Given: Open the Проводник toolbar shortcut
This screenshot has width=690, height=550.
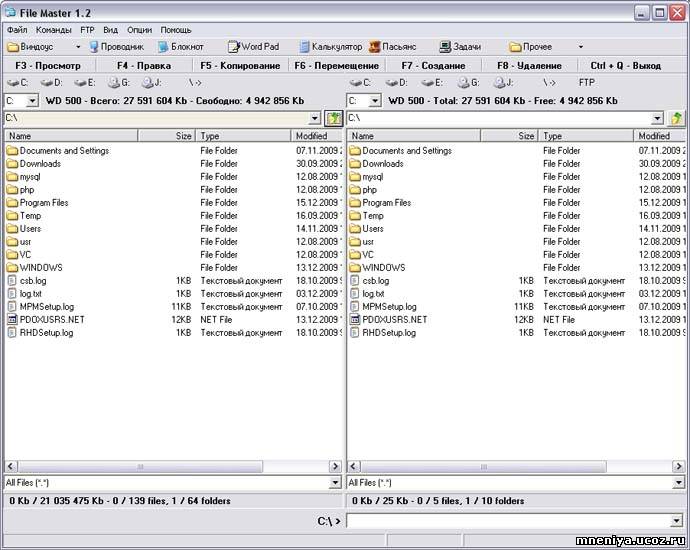Looking at the screenshot, I should click(x=117, y=47).
